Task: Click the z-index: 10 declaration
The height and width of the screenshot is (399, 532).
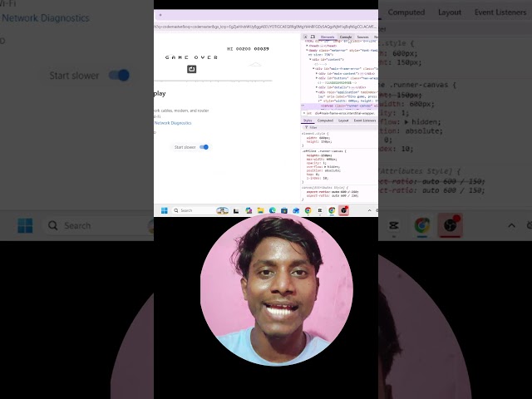Action: pyautogui.click(x=318, y=178)
